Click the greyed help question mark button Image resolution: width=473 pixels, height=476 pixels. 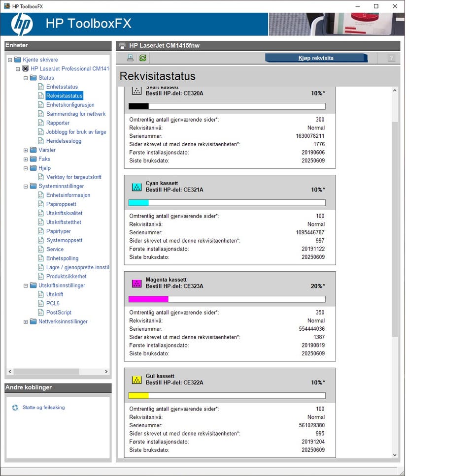(x=391, y=58)
